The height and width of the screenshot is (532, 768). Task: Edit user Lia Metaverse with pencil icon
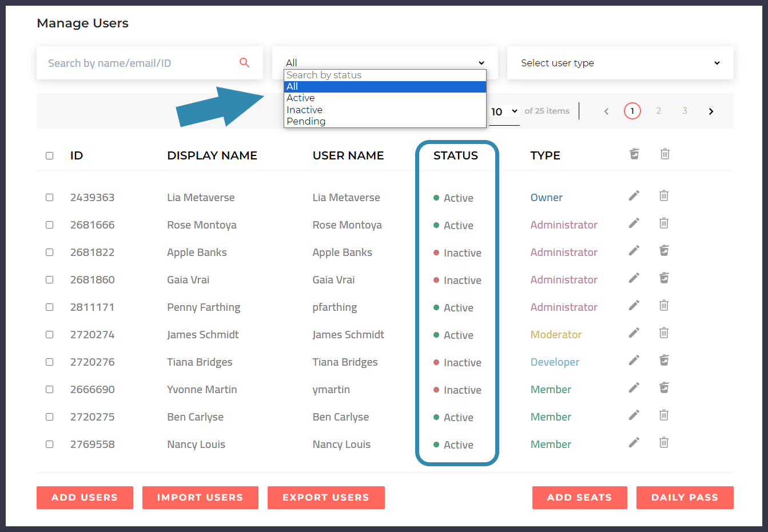click(634, 196)
